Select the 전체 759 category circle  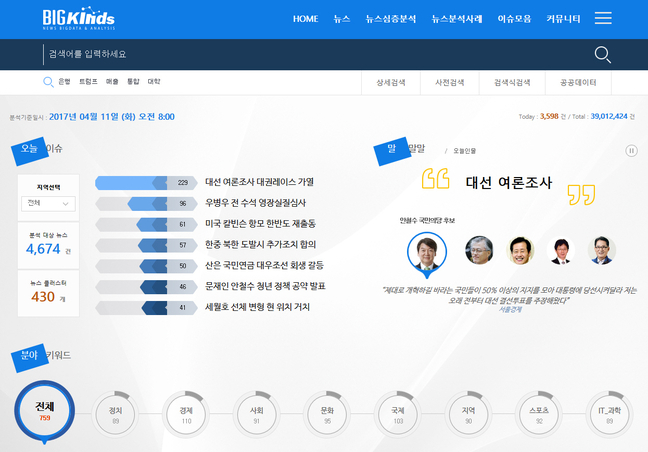point(45,411)
